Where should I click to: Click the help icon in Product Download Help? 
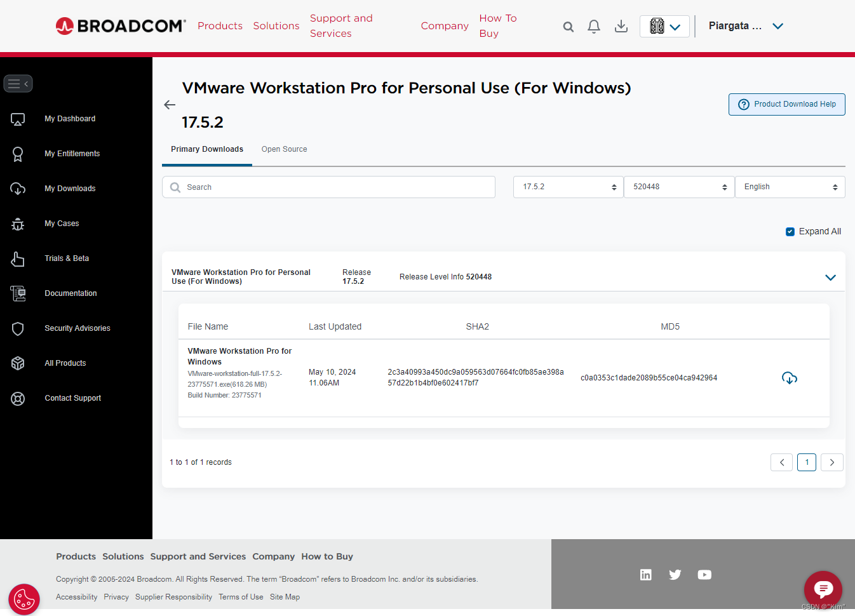point(744,105)
